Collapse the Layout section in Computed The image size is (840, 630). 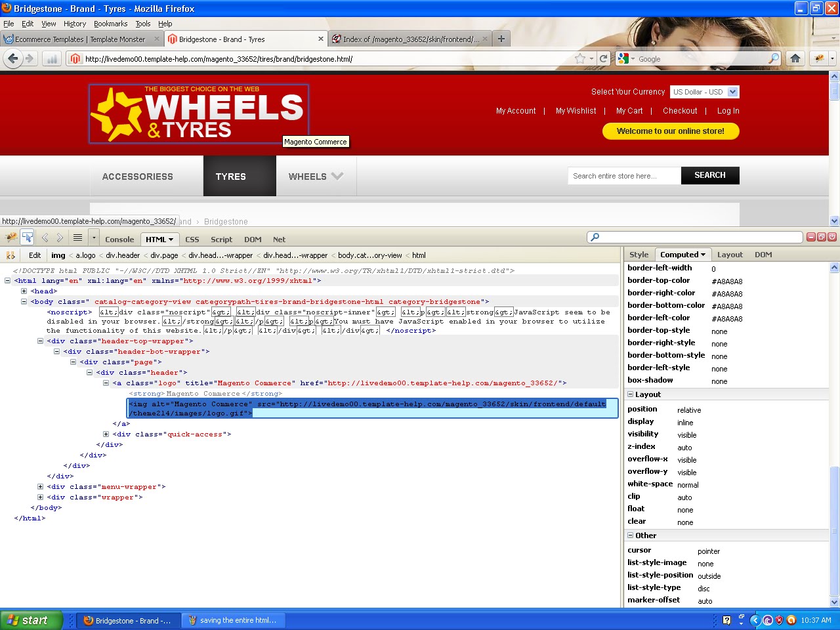click(631, 394)
